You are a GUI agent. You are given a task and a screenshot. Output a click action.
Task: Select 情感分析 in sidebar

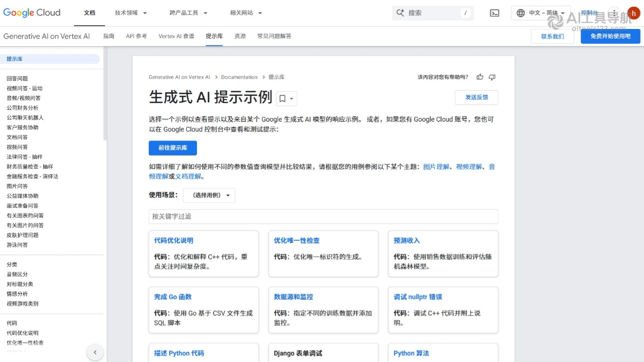pos(17,294)
